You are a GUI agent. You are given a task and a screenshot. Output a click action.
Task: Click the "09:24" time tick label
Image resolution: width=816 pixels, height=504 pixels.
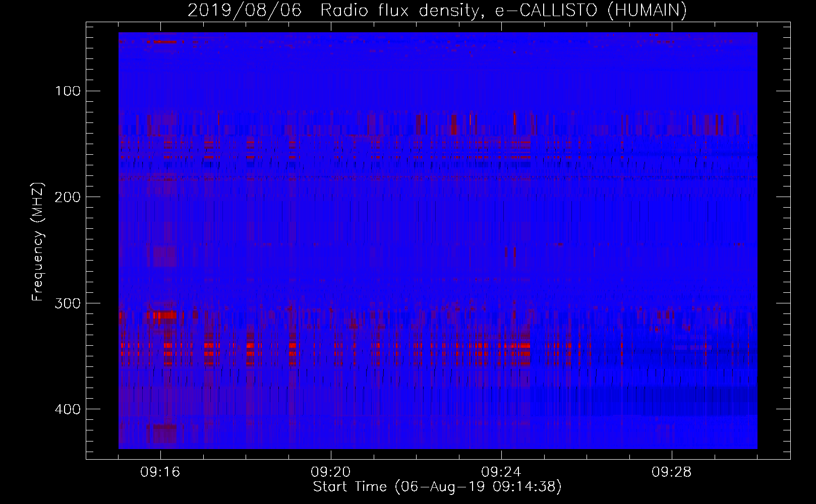[x=501, y=472]
